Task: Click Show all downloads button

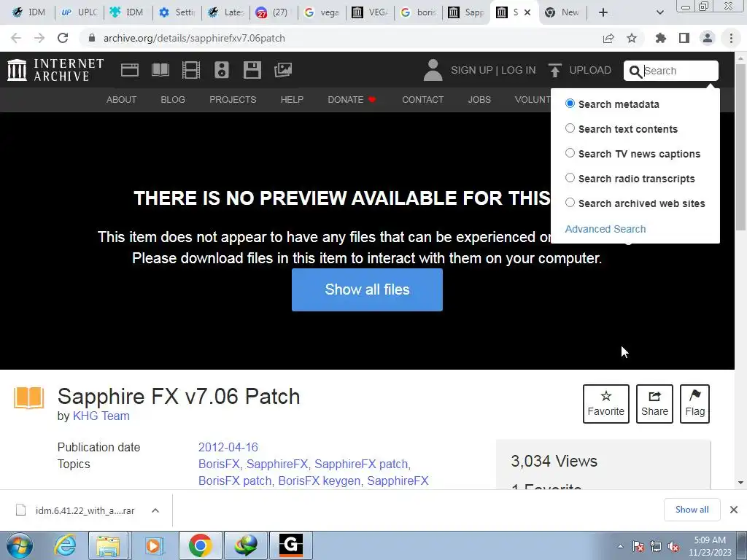Action: (x=692, y=510)
